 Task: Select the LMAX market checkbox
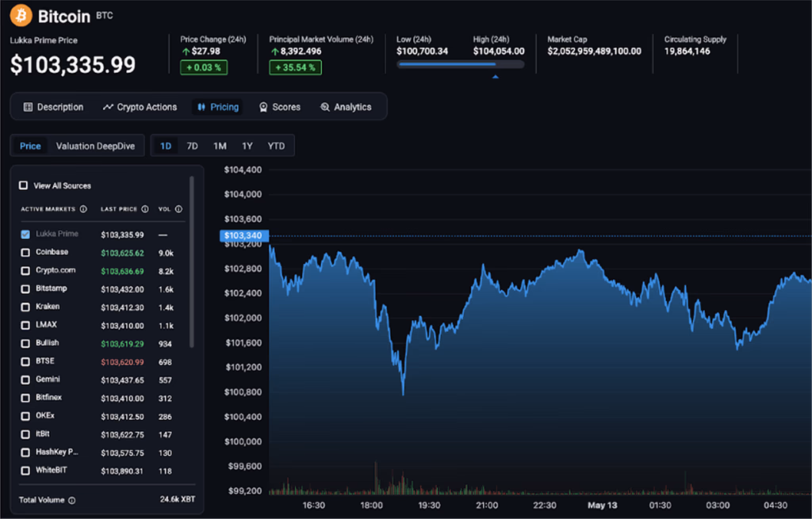[x=25, y=326]
